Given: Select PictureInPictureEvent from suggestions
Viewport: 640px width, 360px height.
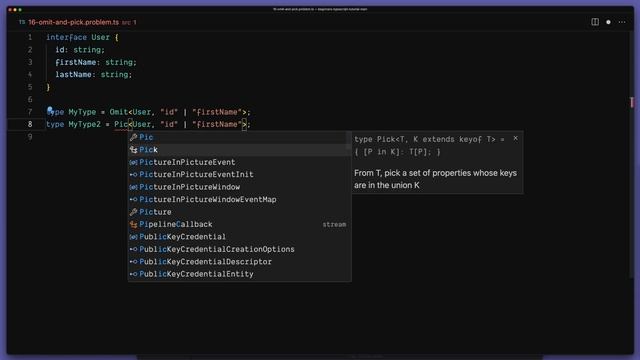Looking at the screenshot, I should click(240, 162).
